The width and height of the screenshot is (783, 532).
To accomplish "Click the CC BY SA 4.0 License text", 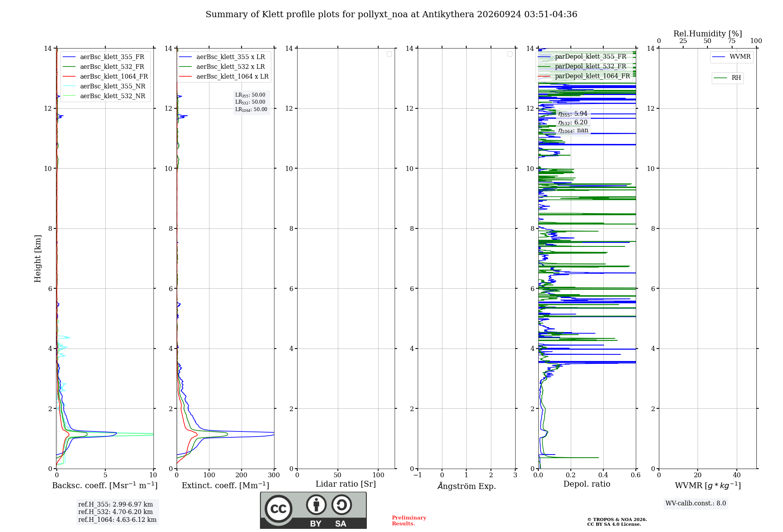I will point(614,524).
